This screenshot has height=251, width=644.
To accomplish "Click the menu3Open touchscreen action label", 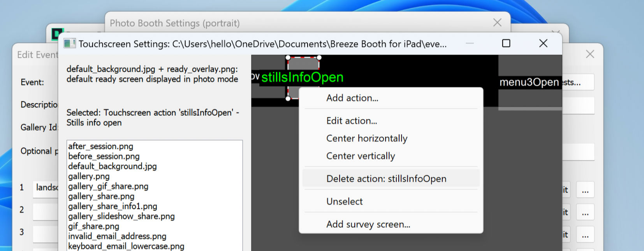I will tap(529, 82).
